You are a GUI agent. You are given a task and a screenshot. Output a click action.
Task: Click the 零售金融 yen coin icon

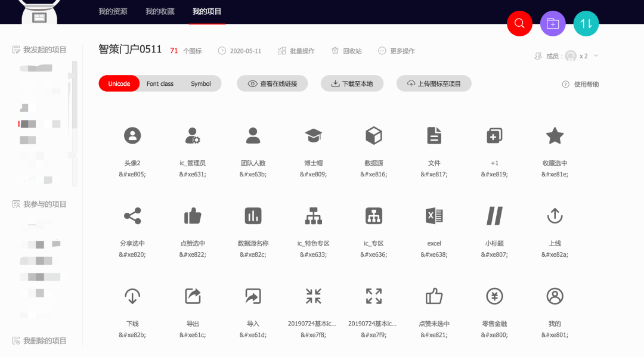tap(494, 296)
